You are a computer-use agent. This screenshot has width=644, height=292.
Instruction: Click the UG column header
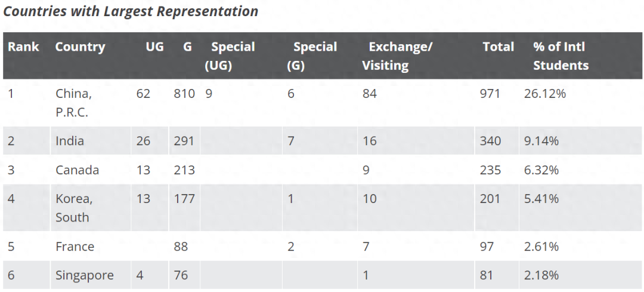click(154, 47)
